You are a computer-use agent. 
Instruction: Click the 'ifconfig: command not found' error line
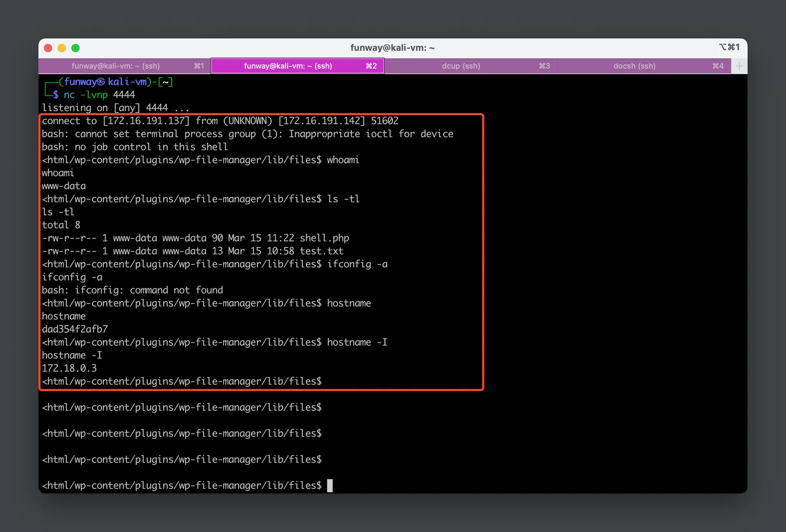132,290
